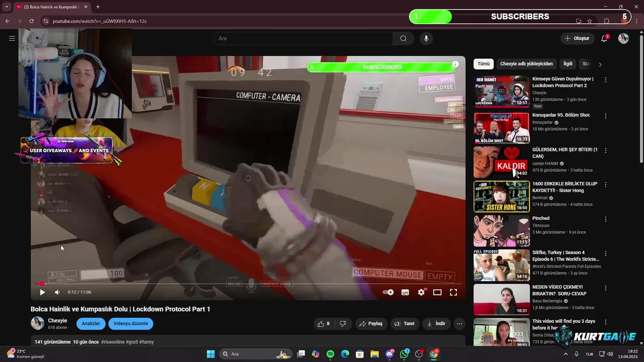Open Spotify from the taskbar
The height and width of the screenshot is (362, 644).
[330, 354]
